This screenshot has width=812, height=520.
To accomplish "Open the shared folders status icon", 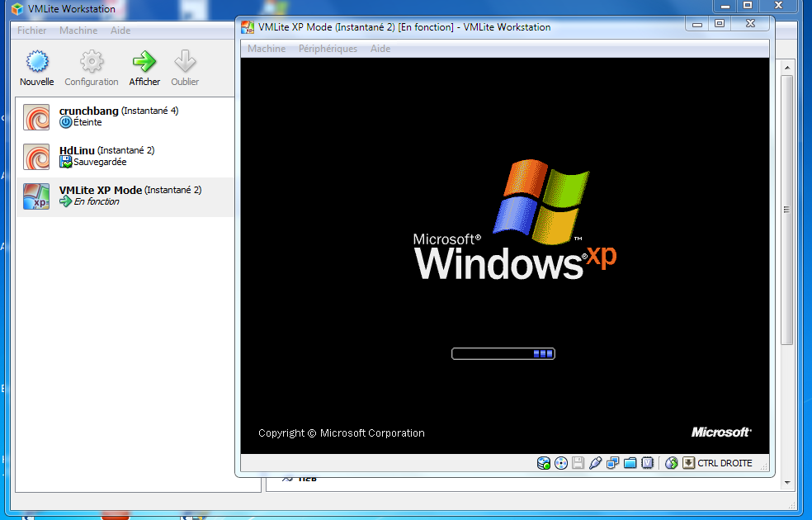I will coord(630,463).
